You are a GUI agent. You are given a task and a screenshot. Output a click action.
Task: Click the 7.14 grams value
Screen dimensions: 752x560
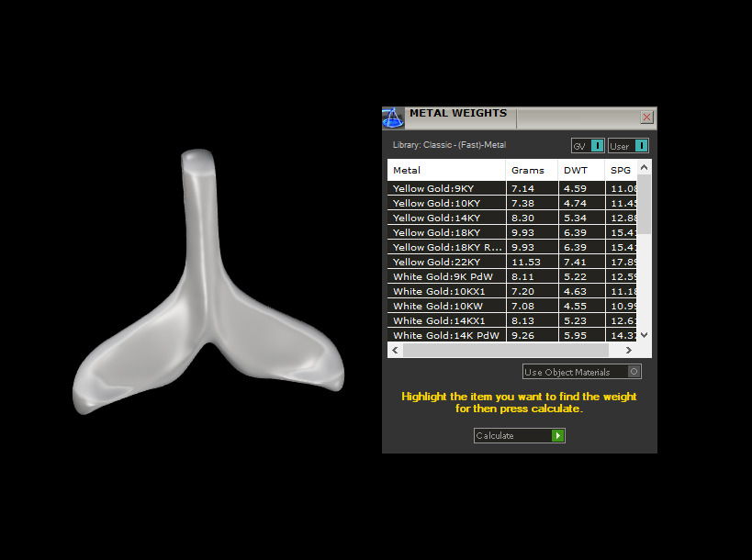(x=522, y=188)
